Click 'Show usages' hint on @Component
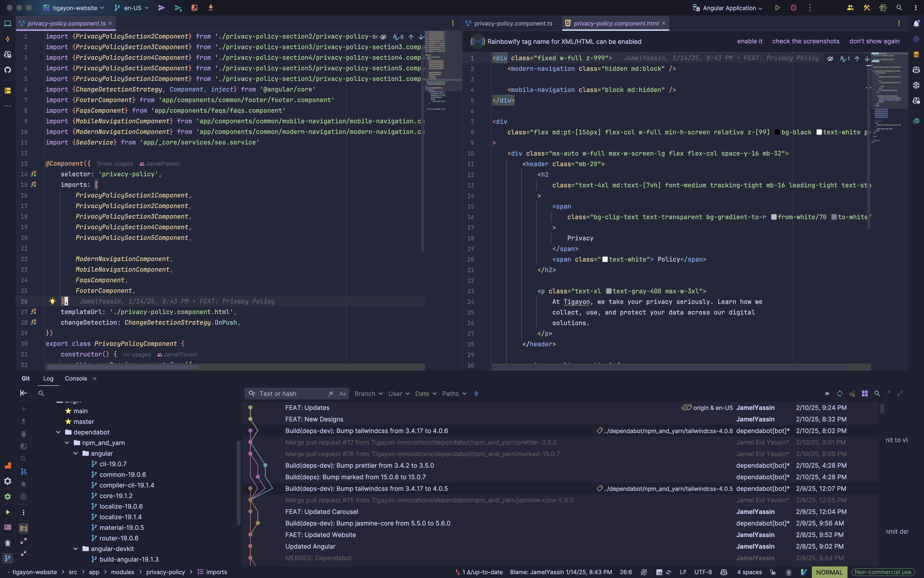This screenshot has height=578, width=924. coord(115,164)
